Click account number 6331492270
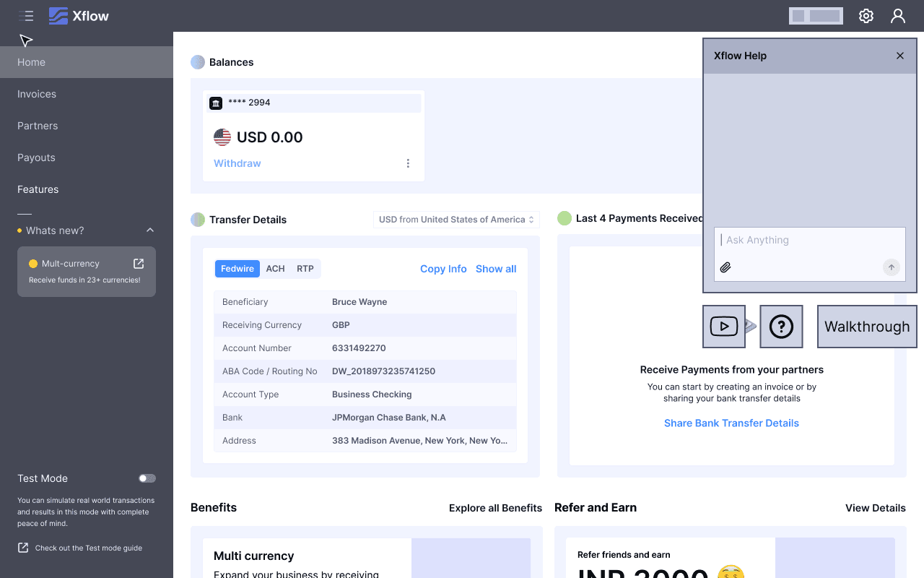Screen dimensions: 924x578 tap(359, 348)
